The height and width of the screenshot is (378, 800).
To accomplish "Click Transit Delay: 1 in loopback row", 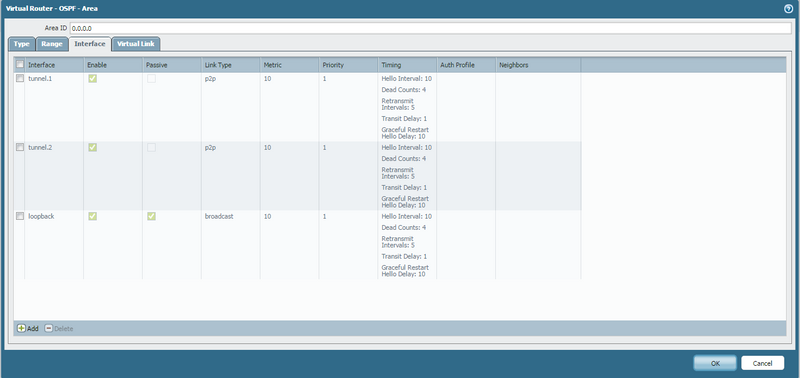I will (x=404, y=256).
